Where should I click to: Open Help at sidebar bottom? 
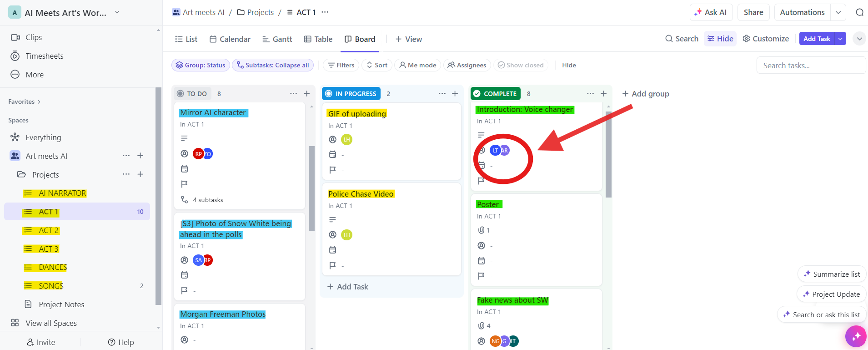click(x=121, y=342)
